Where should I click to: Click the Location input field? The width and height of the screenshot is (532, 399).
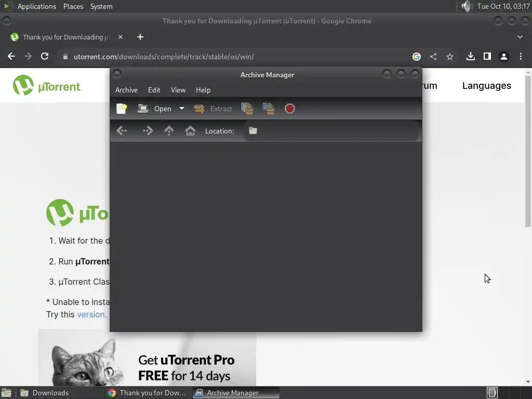click(x=331, y=131)
